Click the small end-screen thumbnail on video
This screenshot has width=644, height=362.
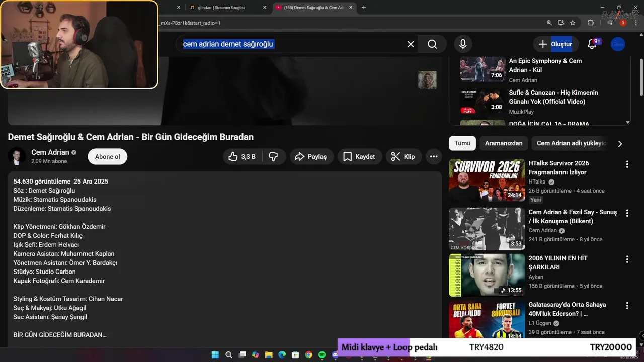tap(427, 80)
